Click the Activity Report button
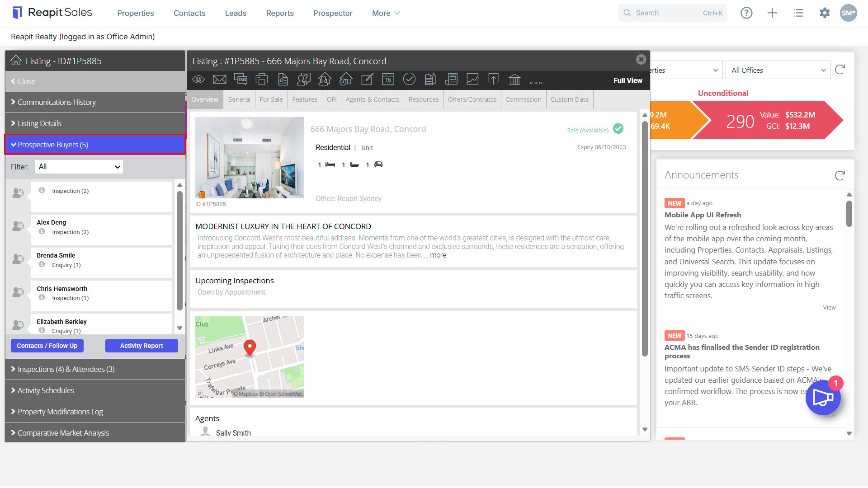Screen dimensions: 868x488 pos(142,346)
